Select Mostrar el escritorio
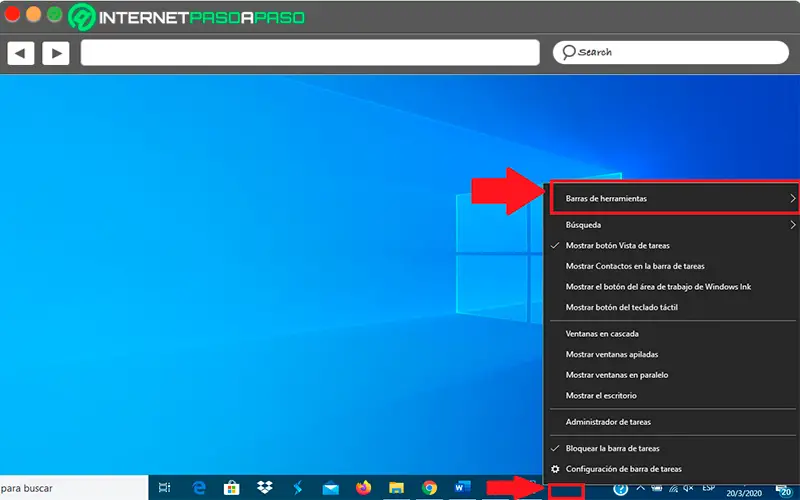This screenshot has width=800, height=500. click(x=673, y=395)
